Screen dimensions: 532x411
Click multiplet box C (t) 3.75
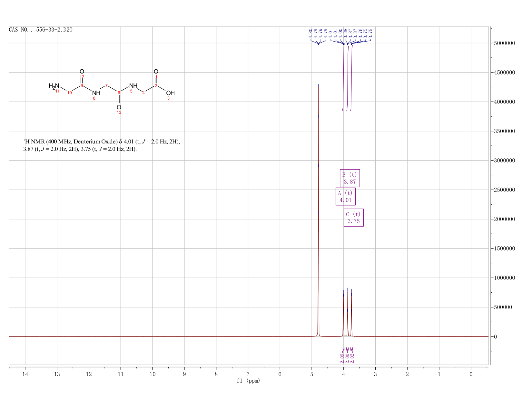(x=353, y=218)
